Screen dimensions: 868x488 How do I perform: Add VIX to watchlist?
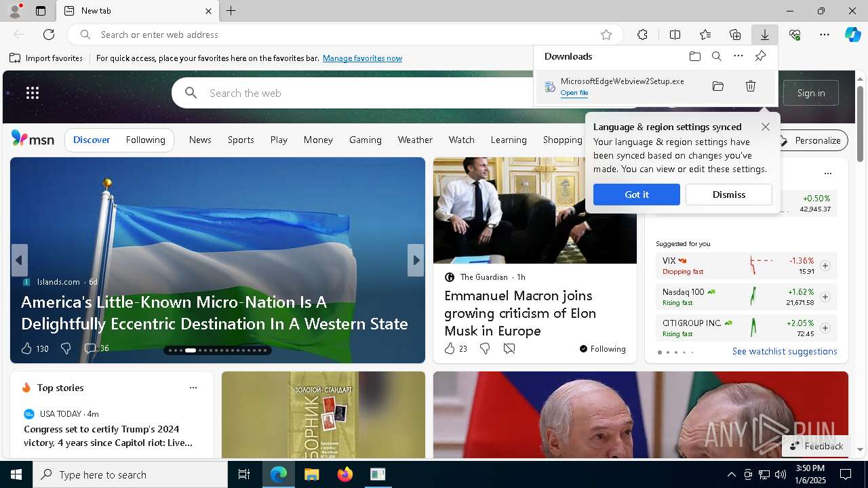click(x=825, y=266)
